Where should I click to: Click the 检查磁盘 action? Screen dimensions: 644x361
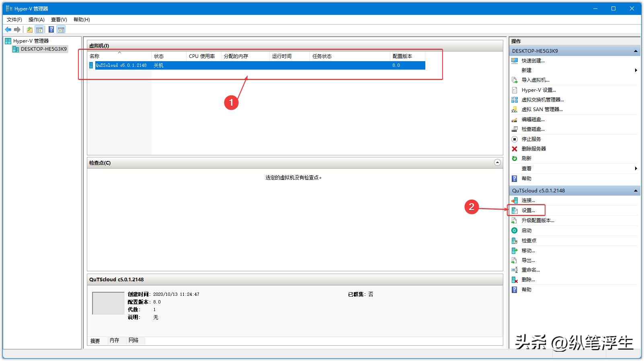click(x=533, y=129)
